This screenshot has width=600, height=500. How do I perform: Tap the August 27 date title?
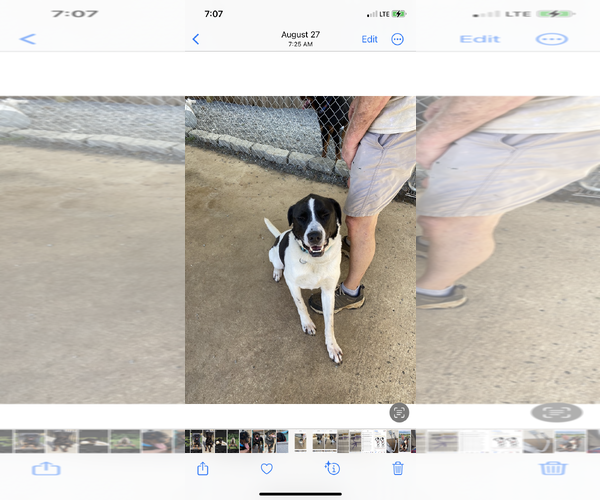[300, 34]
